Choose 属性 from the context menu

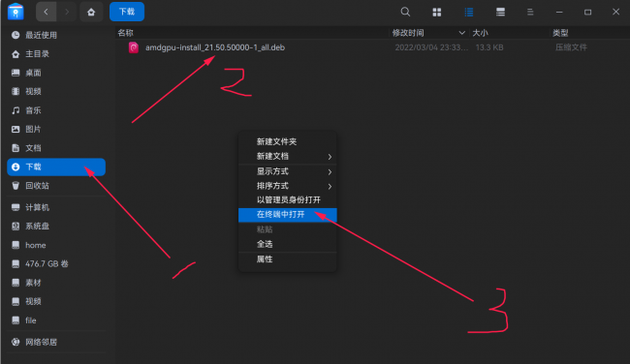pyautogui.click(x=288, y=259)
